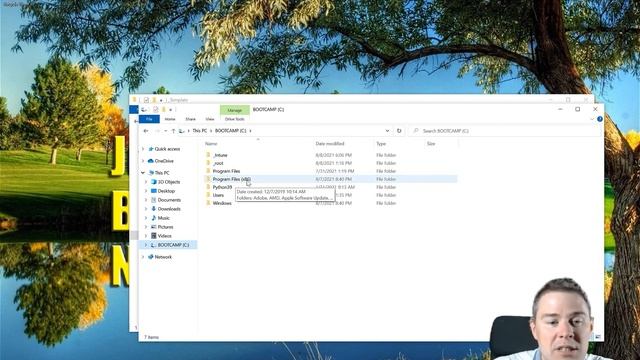Click File folder type in the _Intune row

[386, 155]
